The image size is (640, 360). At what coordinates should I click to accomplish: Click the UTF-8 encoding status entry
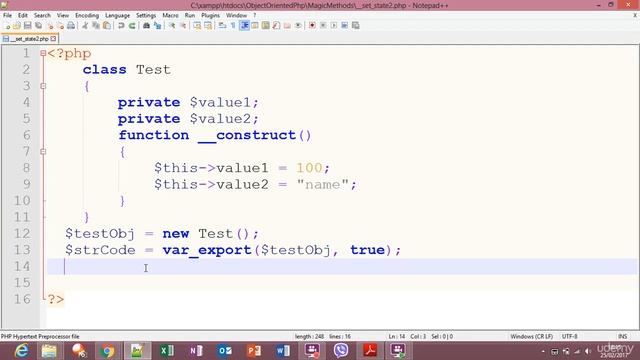[569, 336]
